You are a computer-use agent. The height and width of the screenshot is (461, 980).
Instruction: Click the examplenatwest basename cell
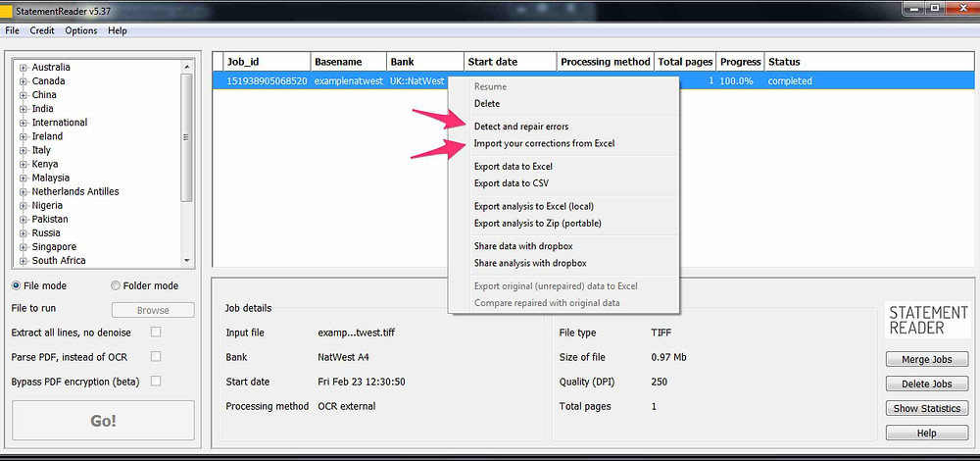[x=349, y=81]
